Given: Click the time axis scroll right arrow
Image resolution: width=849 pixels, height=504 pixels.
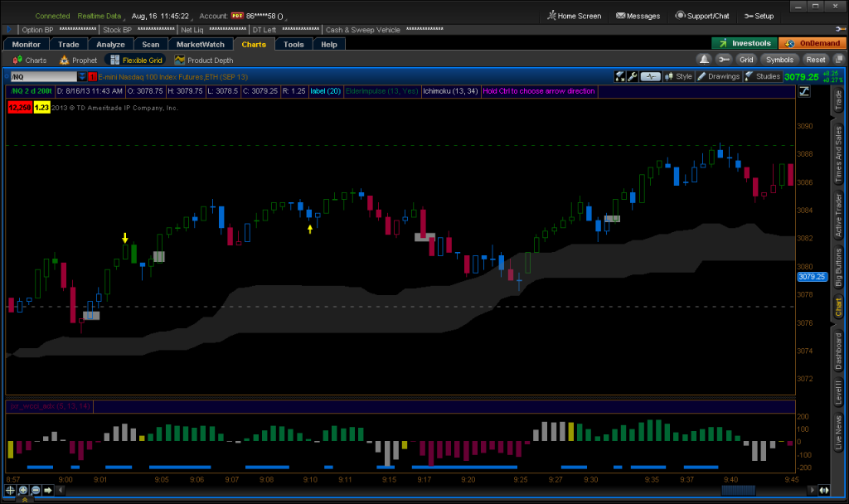Looking at the screenshot, I should [811, 490].
